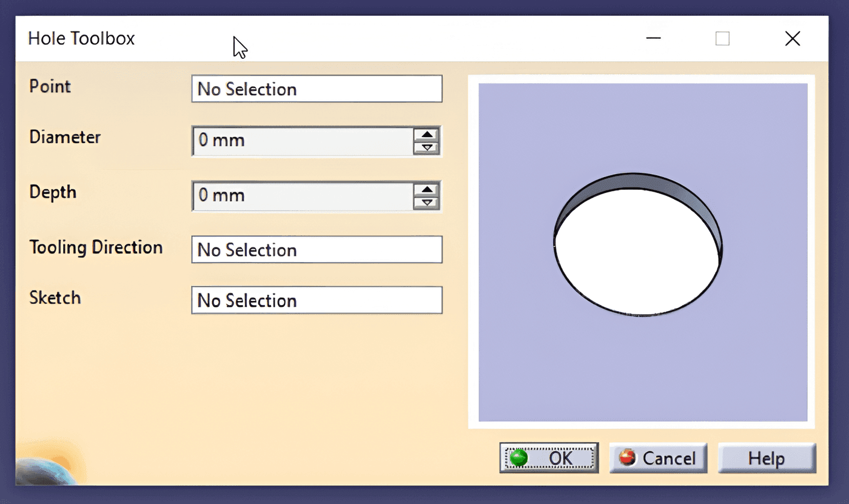This screenshot has width=849, height=504.
Task: Click the Depth value field
Action: (x=303, y=196)
